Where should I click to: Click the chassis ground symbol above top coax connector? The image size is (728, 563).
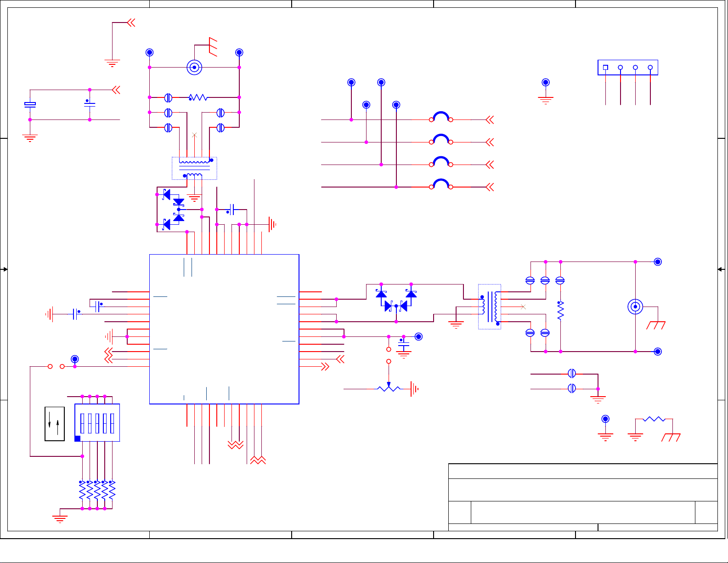tap(213, 46)
